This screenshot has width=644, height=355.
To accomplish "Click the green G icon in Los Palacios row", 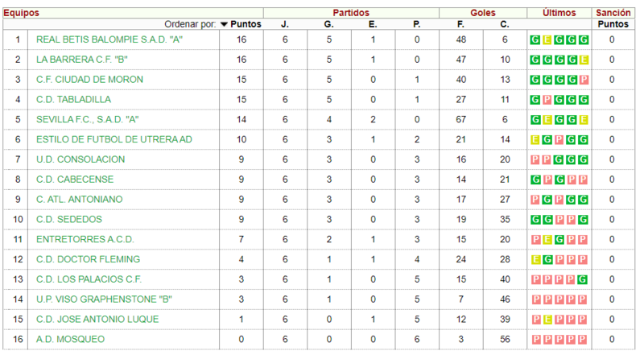I will click(x=582, y=280).
